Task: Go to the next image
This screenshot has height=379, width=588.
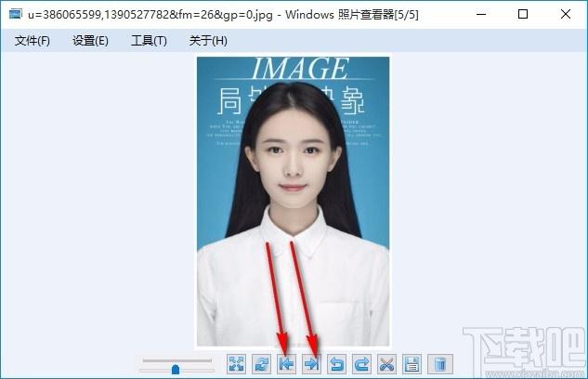Action: pyautogui.click(x=312, y=365)
